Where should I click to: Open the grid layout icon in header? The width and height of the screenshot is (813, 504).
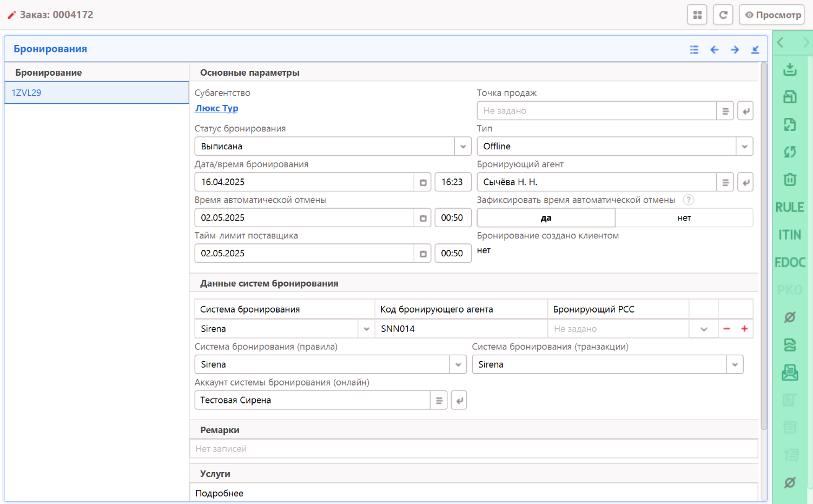tap(697, 15)
